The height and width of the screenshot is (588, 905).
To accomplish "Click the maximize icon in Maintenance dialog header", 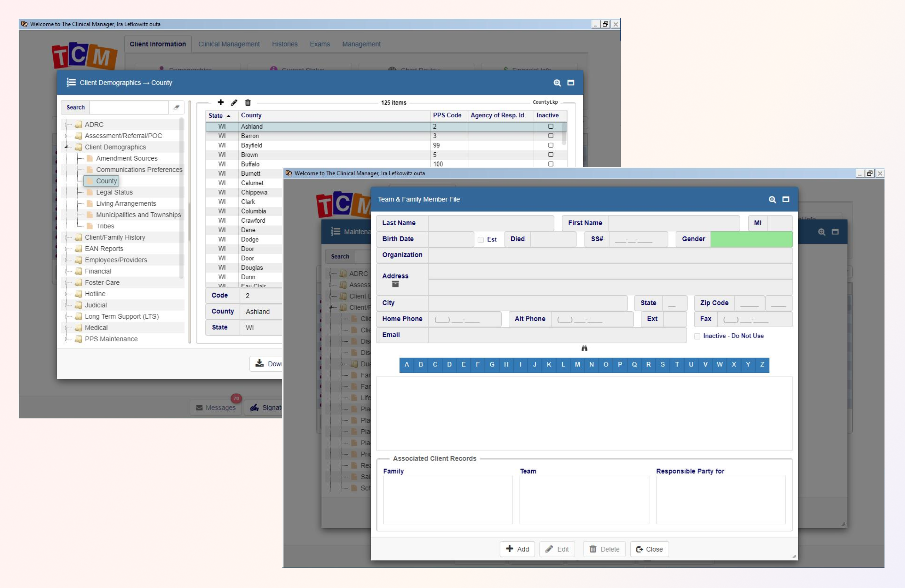I will [835, 231].
